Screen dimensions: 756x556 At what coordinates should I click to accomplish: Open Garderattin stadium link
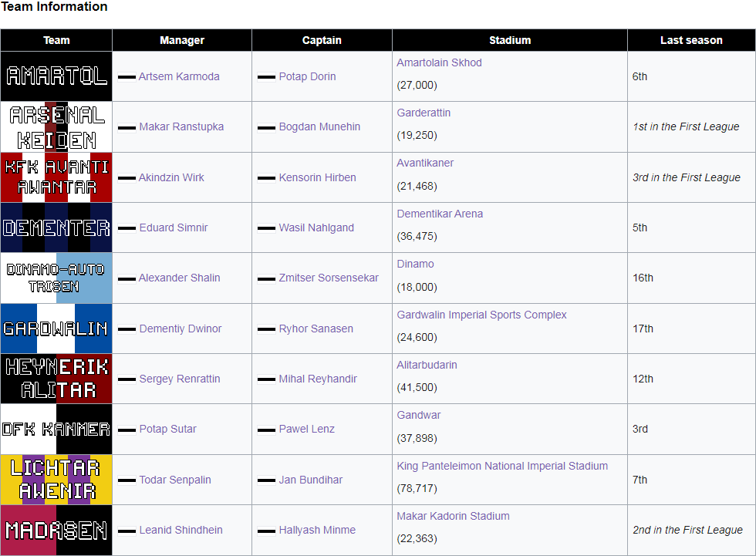pos(424,113)
